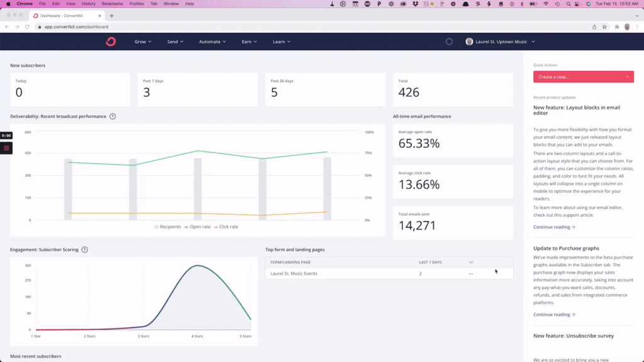Open the Profiles menu
Image resolution: width=644 pixels, height=362 pixels.
136,4
